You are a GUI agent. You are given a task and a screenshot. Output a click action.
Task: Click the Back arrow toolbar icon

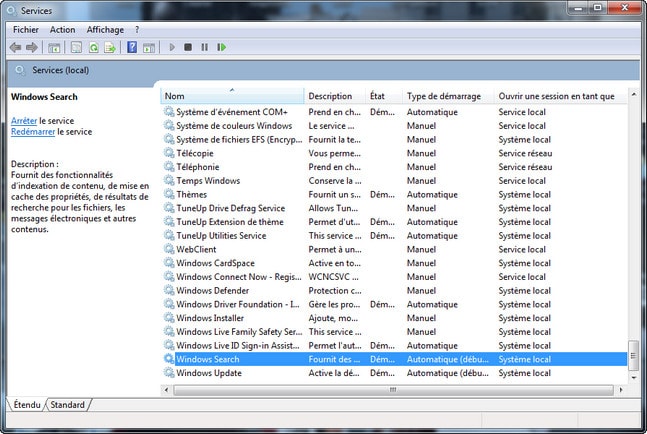coord(15,48)
